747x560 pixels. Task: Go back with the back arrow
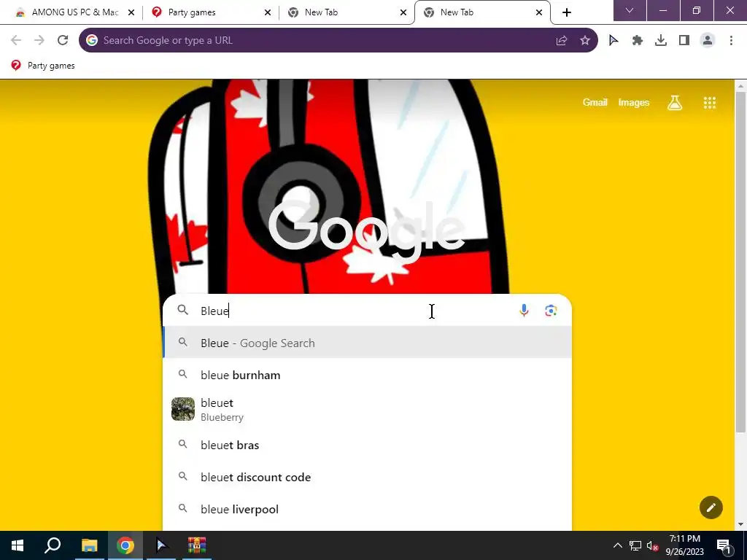pyautogui.click(x=16, y=41)
